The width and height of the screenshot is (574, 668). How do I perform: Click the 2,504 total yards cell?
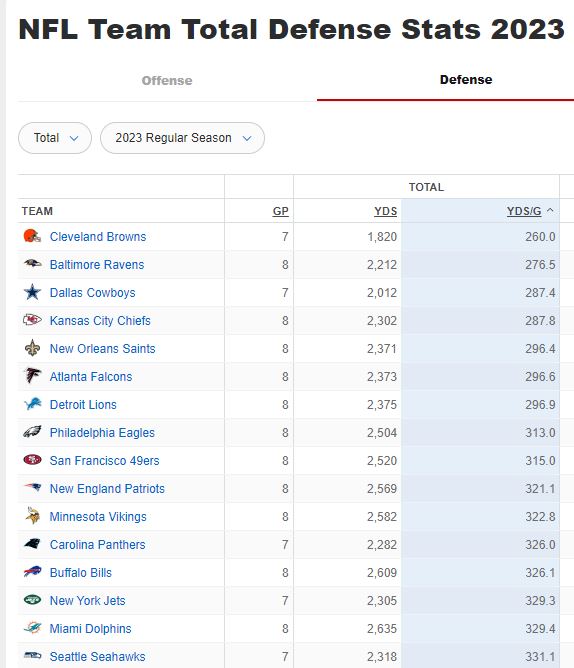(382, 432)
